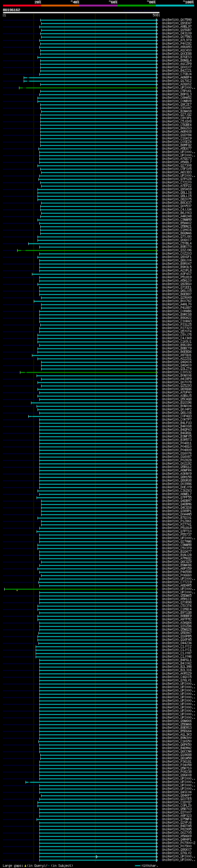Open hit UniRef100_C6HA52
This screenshot has width=197, height=868.
(x=177, y=98)
